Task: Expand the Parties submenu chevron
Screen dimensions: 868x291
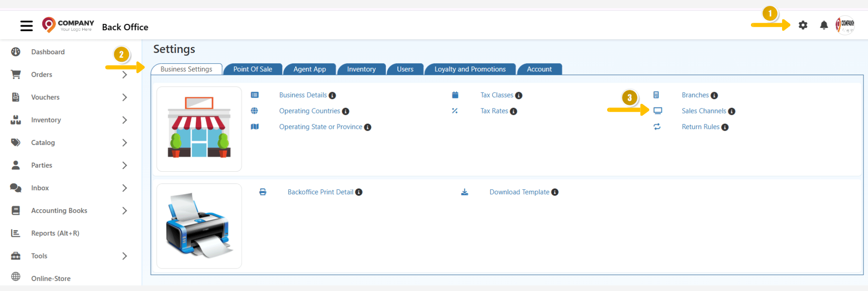Action: coord(125,165)
